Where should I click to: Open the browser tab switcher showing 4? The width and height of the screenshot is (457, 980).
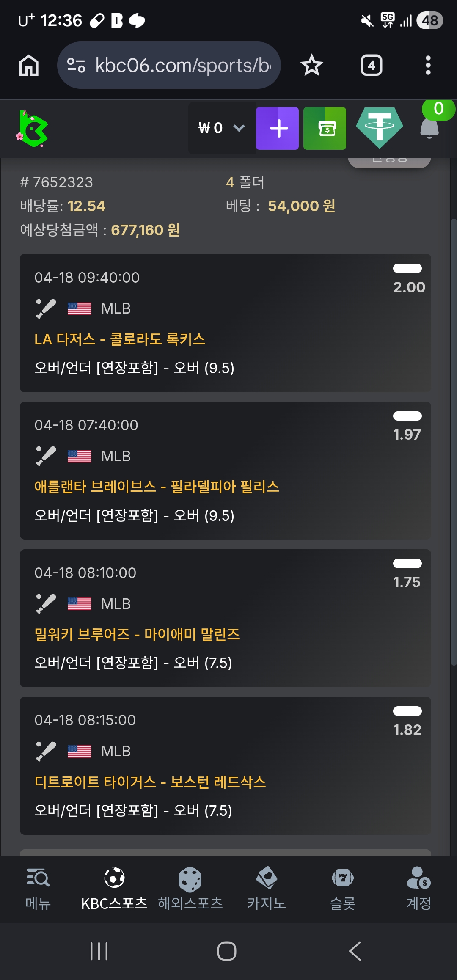click(371, 66)
